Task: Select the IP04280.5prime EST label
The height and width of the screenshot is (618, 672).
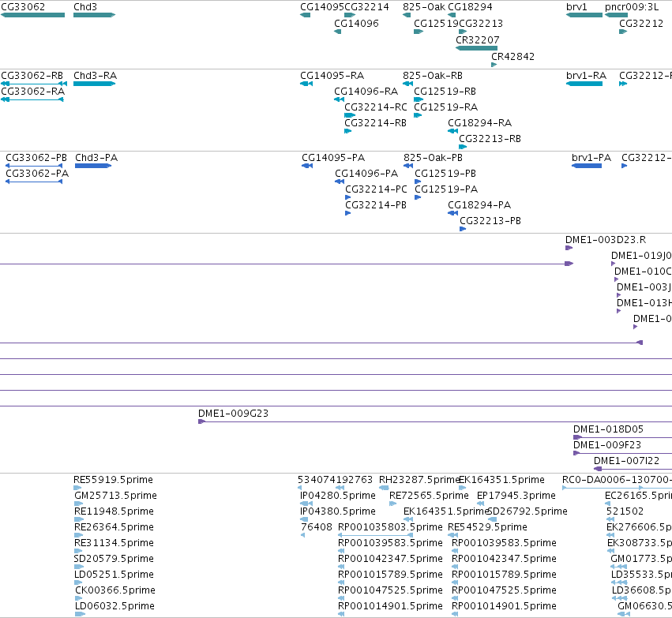Action: [x=338, y=496]
